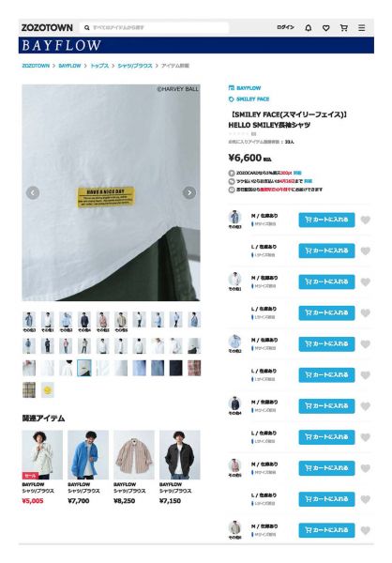Go to トップス breadcrumb link
The image size is (392, 563).
point(99,66)
